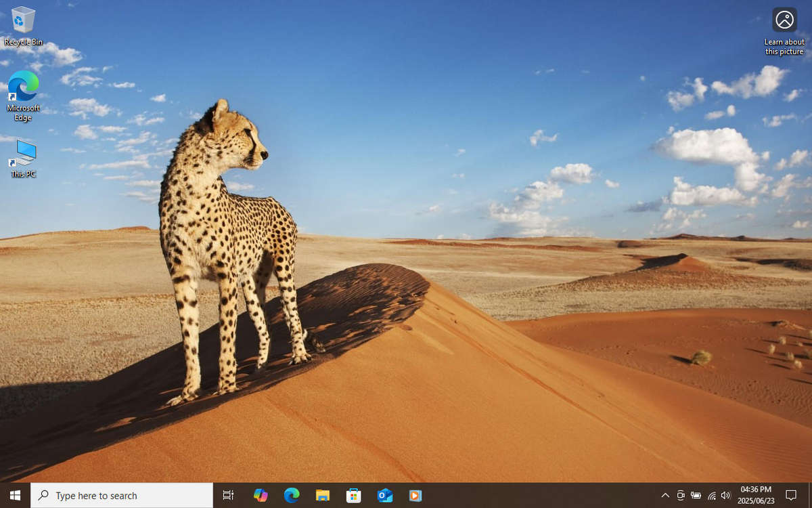Open Task View
Screen dimensions: 812x508
point(228,495)
